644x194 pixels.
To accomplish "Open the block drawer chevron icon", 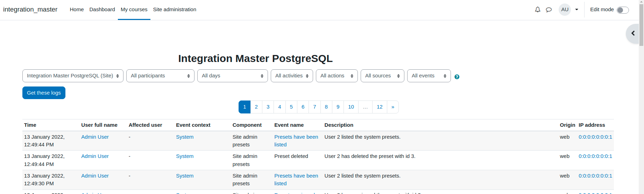I will (x=633, y=33).
